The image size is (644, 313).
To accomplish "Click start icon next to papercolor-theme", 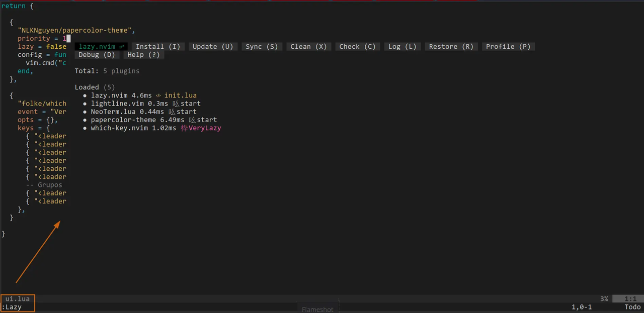I will point(192,120).
